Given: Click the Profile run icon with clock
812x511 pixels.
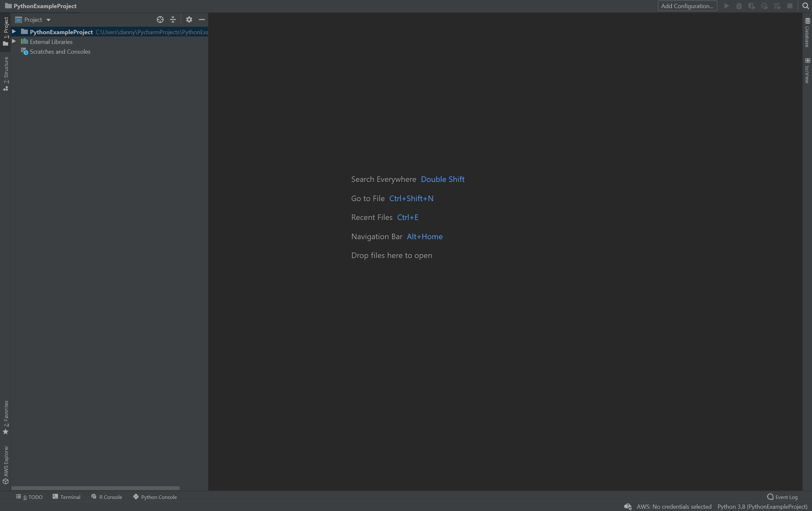Looking at the screenshot, I should 764,6.
